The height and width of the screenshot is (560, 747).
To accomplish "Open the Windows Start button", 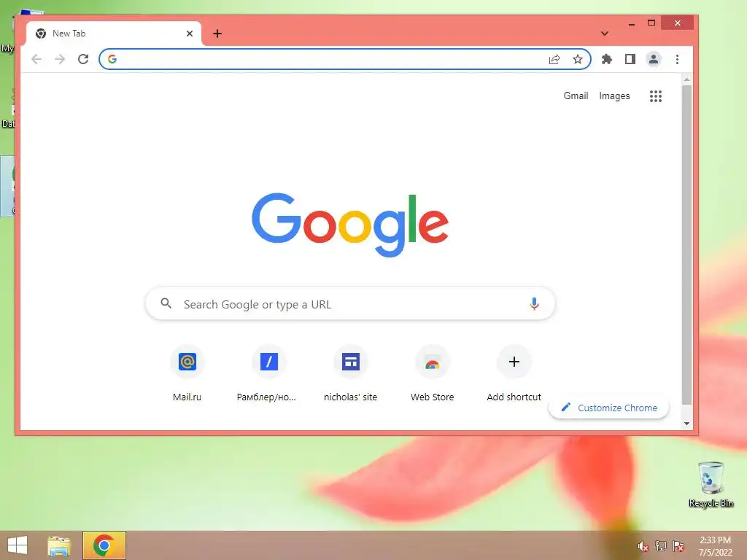I will coord(18,545).
